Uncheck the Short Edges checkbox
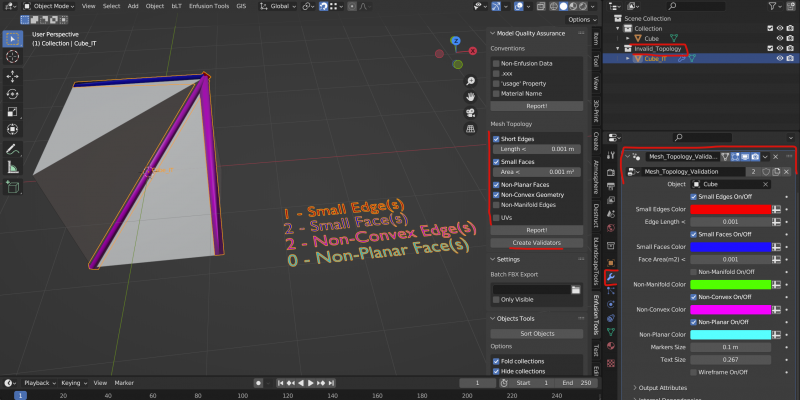The height and width of the screenshot is (400, 800). 496,139
